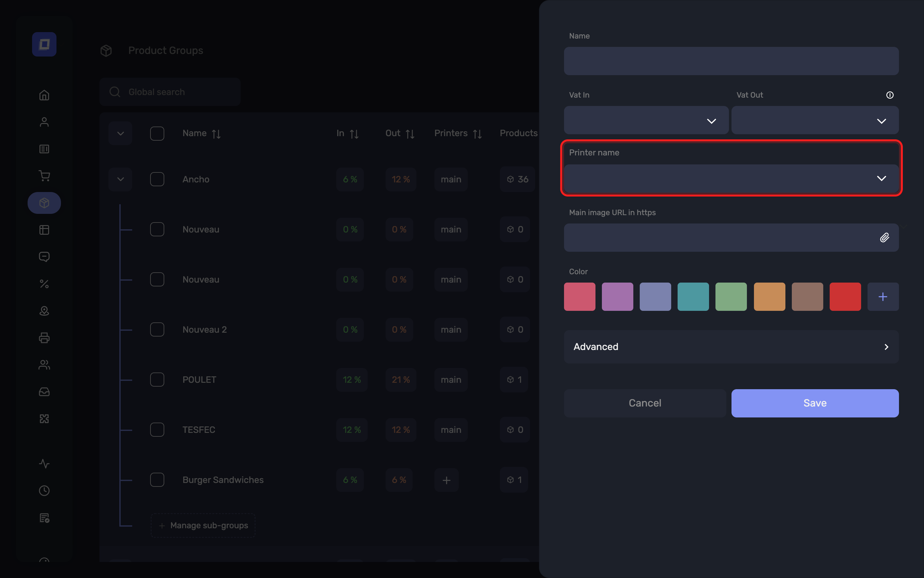
Task: Open the percent discounts sidebar icon
Action: [x=44, y=284]
